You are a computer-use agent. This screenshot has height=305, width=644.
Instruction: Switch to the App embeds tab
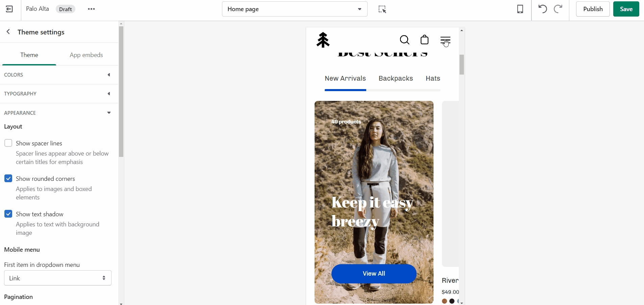pyautogui.click(x=86, y=55)
